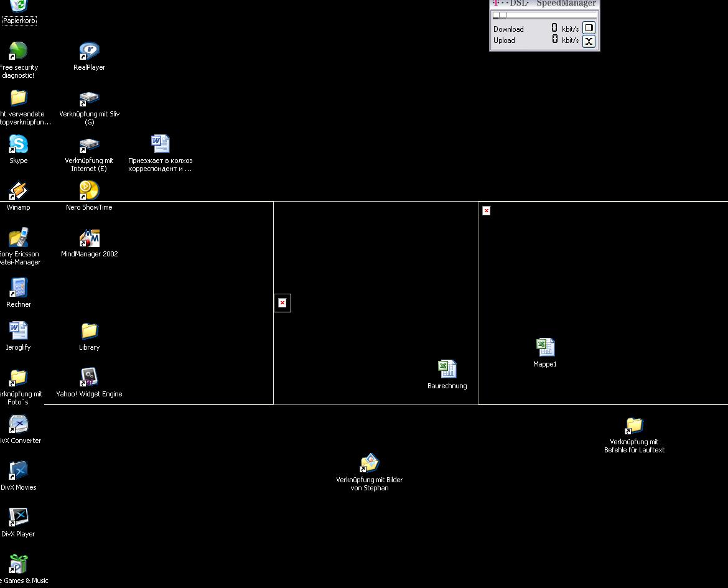Launch DivX Player
728x588 pixels.
point(18,518)
